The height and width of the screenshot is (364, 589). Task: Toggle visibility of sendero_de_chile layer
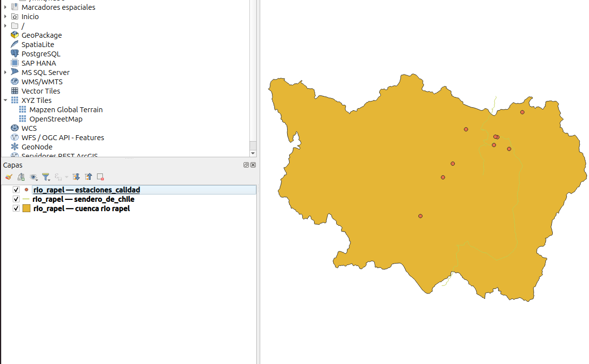coord(16,199)
